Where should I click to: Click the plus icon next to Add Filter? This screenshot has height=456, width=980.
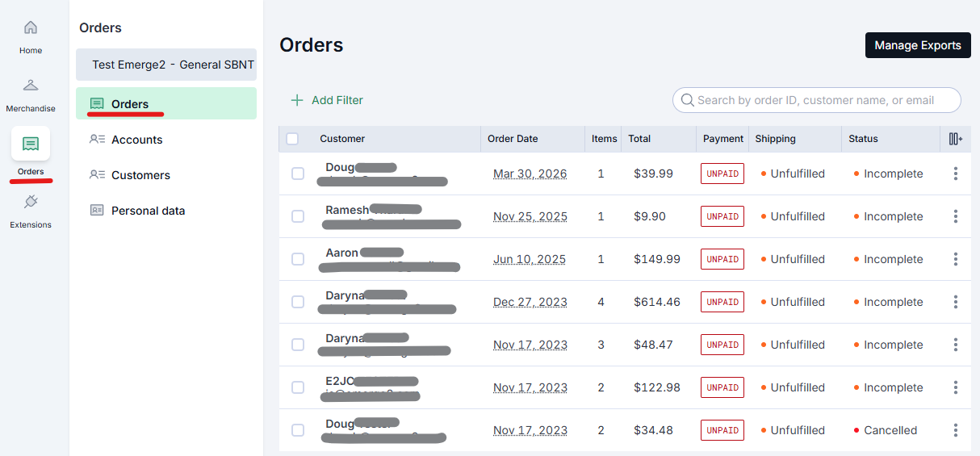coord(297,100)
